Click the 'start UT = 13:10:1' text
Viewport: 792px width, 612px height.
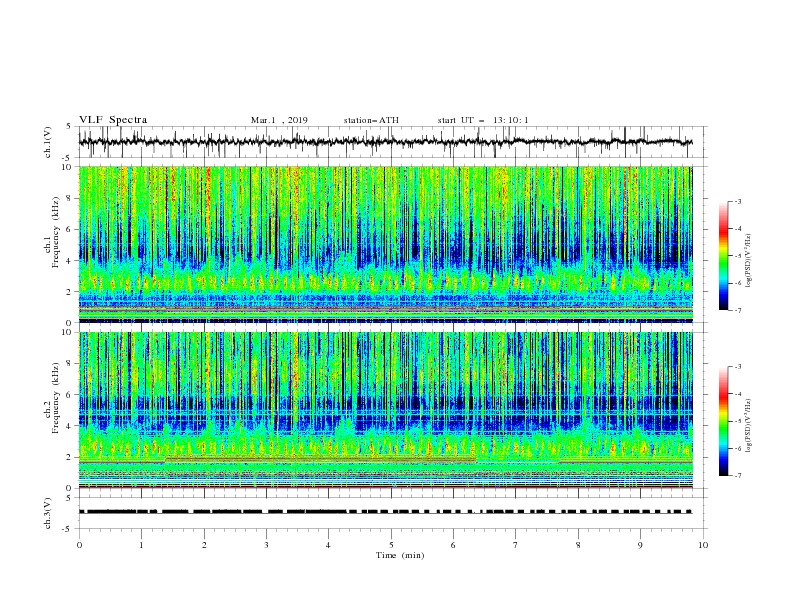pos(483,120)
